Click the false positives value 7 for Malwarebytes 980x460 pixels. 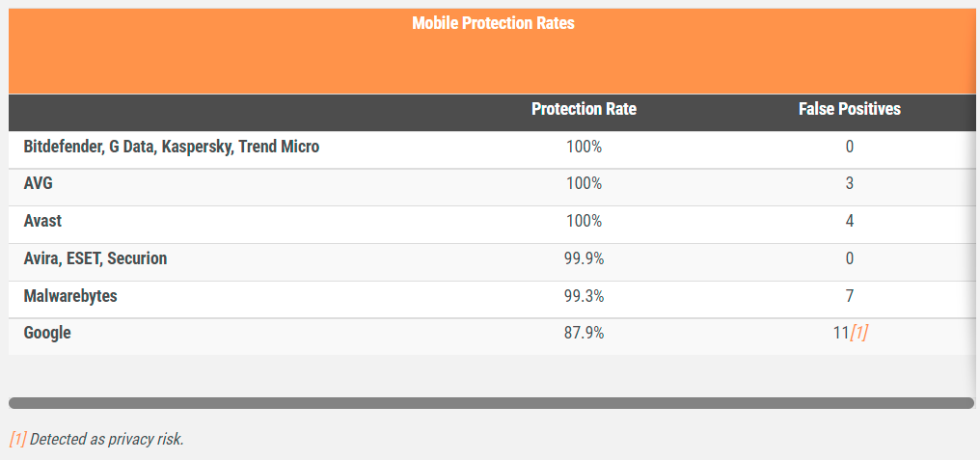click(849, 296)
